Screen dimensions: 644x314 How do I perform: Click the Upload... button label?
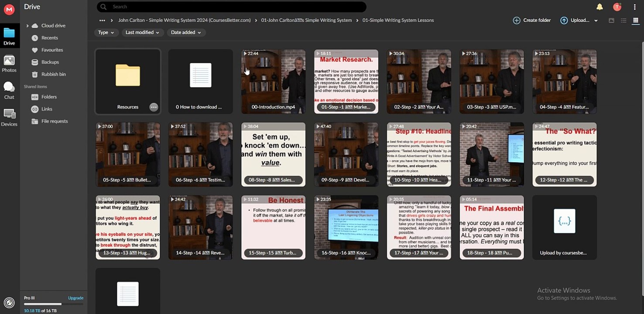580,20
